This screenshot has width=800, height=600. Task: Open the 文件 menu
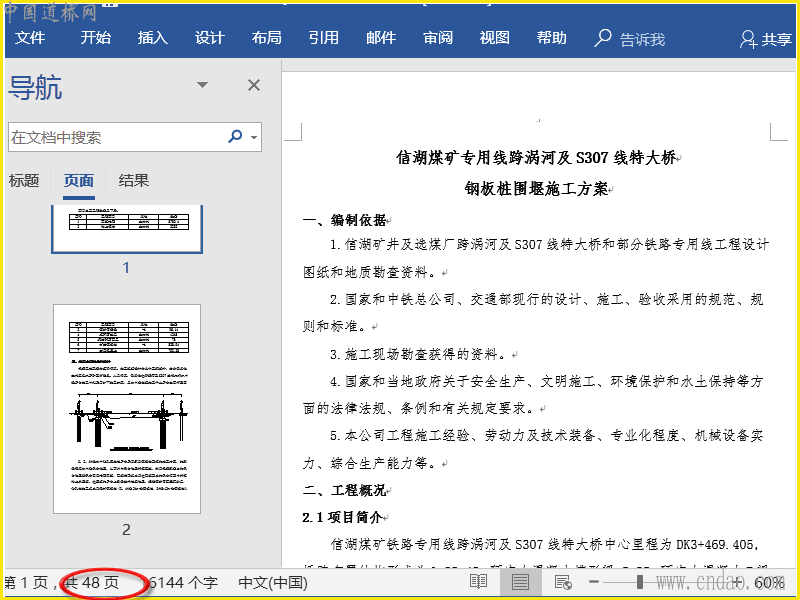click(30, 38)
